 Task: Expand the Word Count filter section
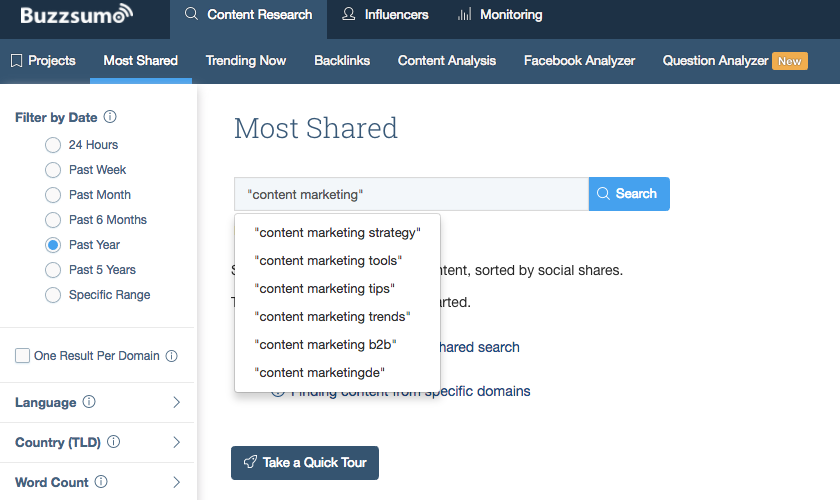point(176,482)
